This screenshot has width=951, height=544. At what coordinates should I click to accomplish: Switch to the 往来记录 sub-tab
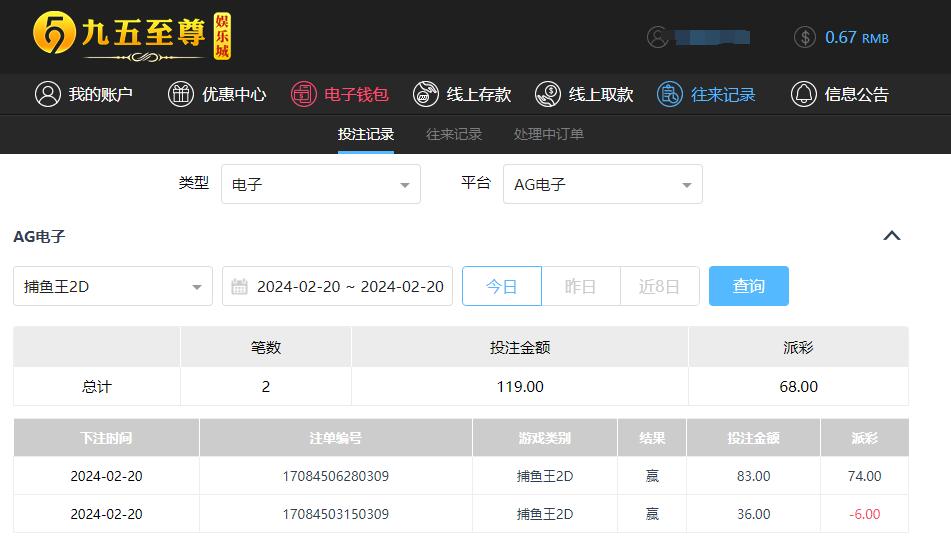[x=454, y=134]
